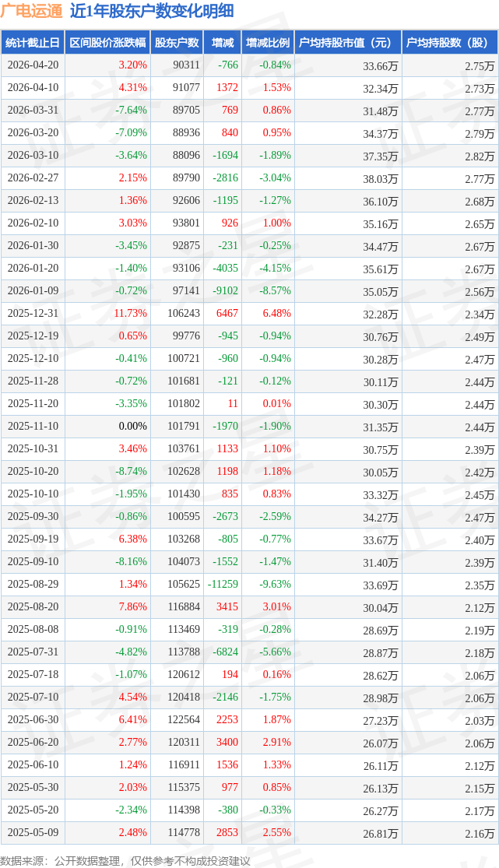Click the 股东户数 column header
The height and width of the screenshot is (868, 499).
pos(177,43)
